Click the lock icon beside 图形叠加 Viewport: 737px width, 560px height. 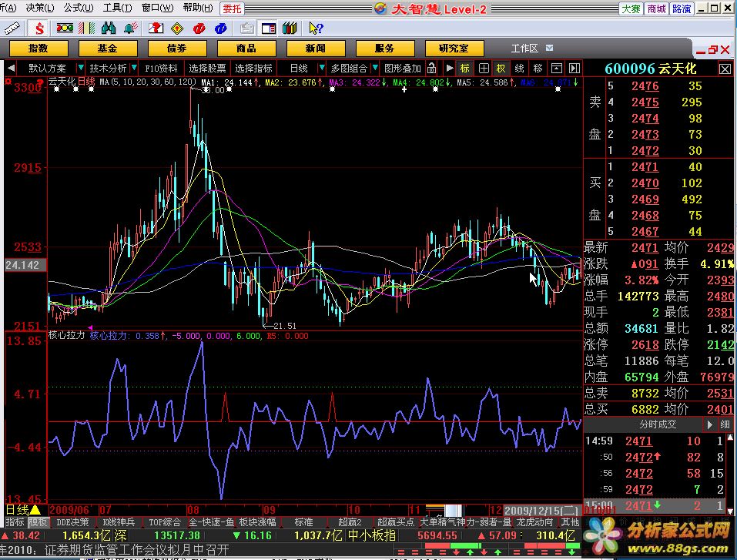point(431,69)
